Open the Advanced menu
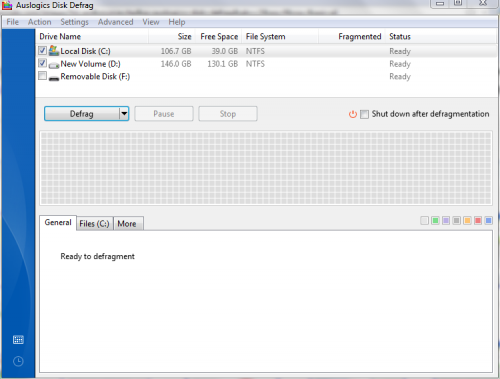500x379 pixels. click(x=115, y=22)
